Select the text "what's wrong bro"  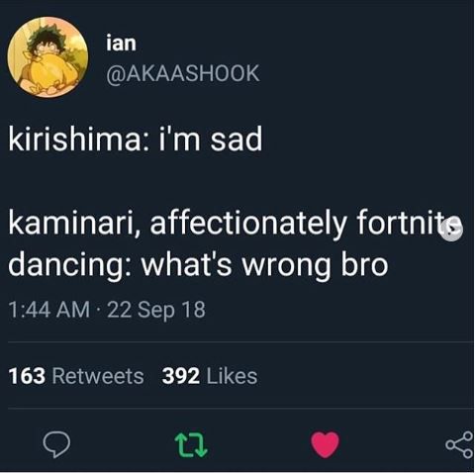point(265,264)
